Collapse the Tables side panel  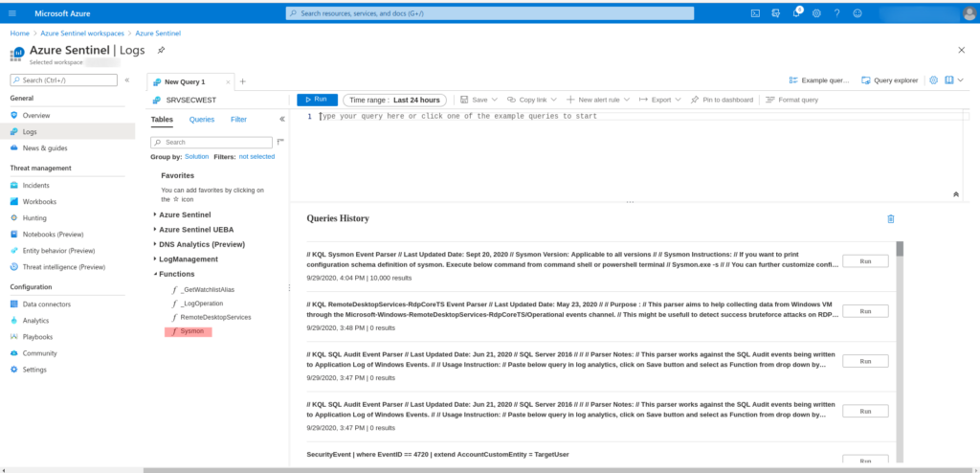pyautogui.click(x=282, y=119)
